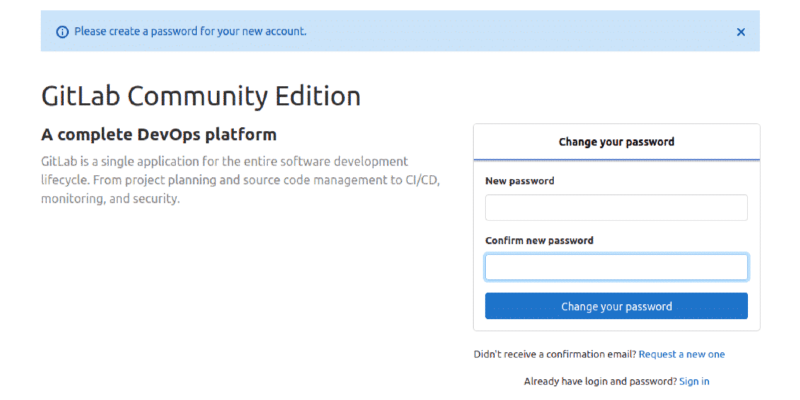The image size is (800, 400).
Task: Click the A complete DevOps platform heading
Action: pos(158,134)
